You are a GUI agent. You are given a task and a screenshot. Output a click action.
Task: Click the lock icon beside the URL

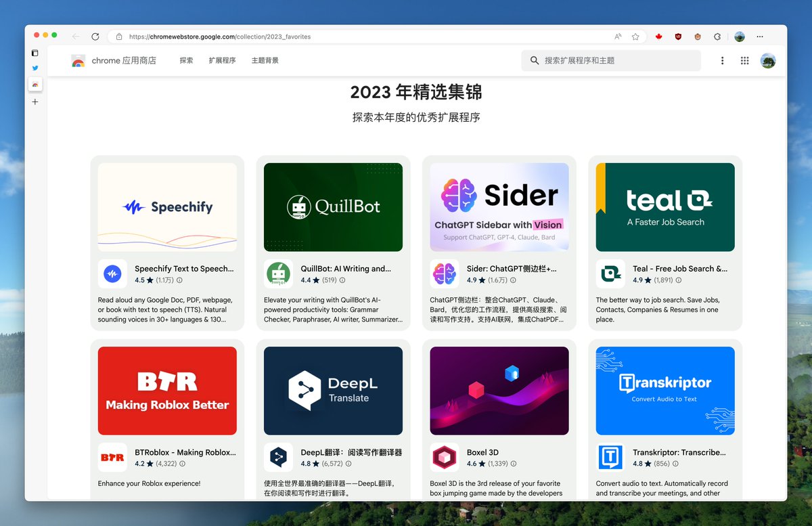pos(119,37)
